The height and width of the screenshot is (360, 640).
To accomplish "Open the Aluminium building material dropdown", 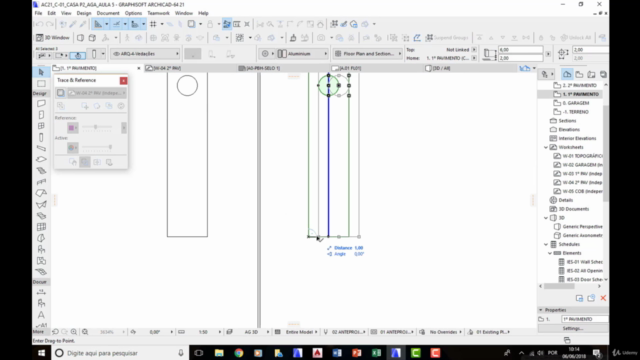I will (x=302, y=54).
